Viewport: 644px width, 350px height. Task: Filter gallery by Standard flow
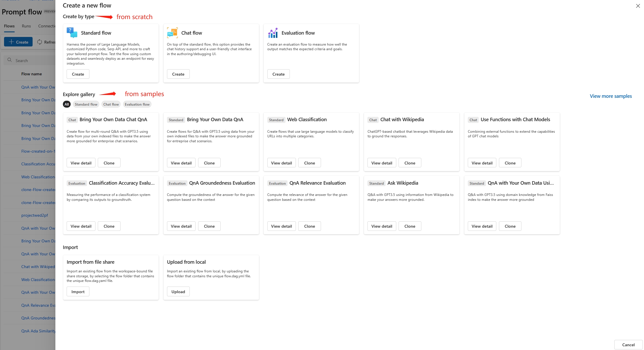[86, 104]
